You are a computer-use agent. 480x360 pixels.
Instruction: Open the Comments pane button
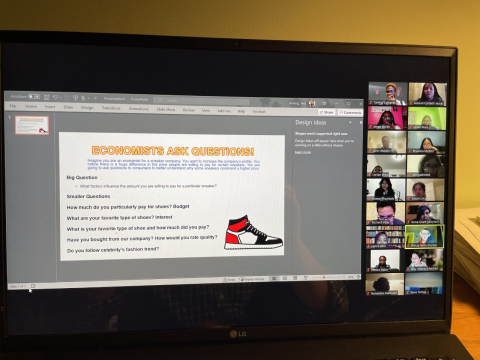pos(350,112)
